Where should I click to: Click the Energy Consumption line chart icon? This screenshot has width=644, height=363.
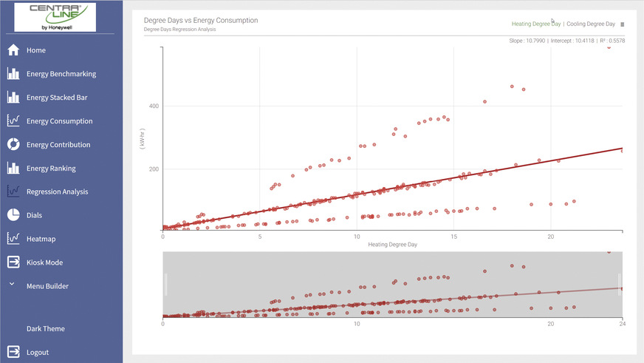click(13, 121)
